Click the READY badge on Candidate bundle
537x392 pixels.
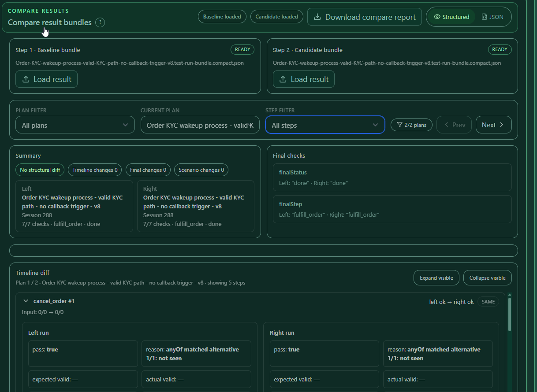(500, 49)
